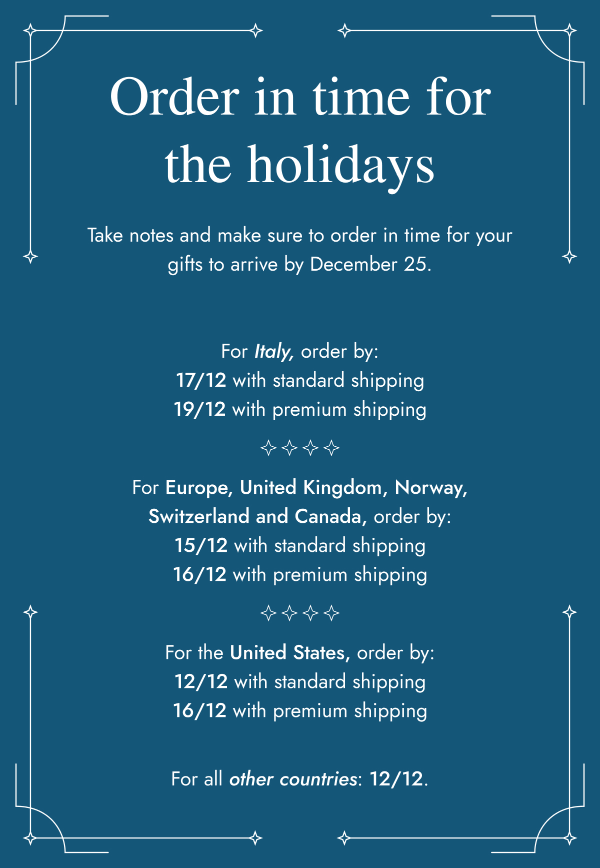
Task: Click the star at left border midpoint near intro
Action: point(30,257)
